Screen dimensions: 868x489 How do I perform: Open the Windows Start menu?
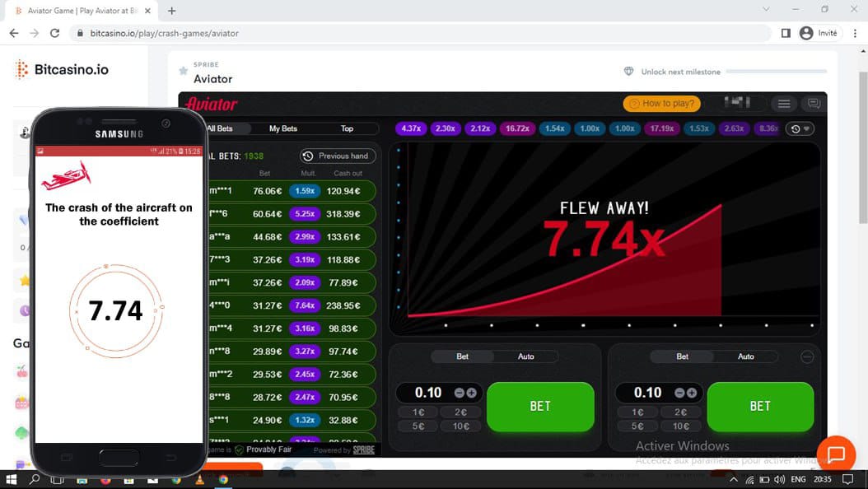pyautogui.click(x=11, y=480)
